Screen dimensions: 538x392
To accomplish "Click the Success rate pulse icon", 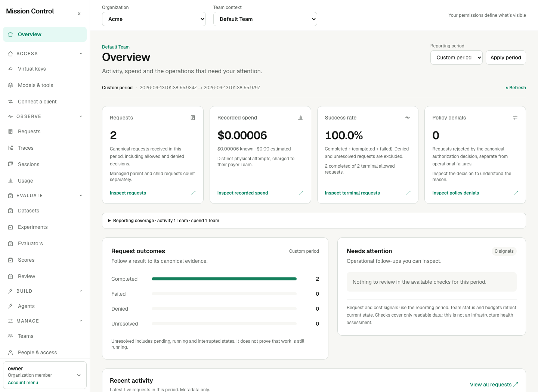I will coord(408,118).
